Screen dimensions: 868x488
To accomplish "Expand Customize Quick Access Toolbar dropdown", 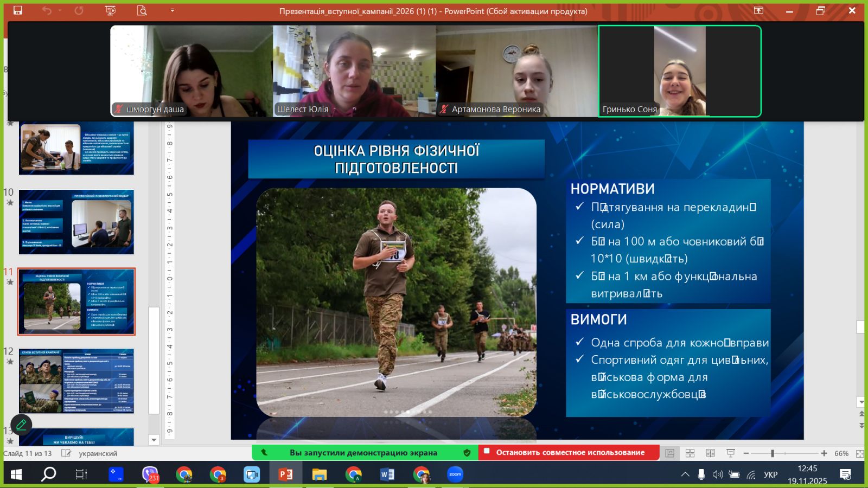I will pos(173,10).
